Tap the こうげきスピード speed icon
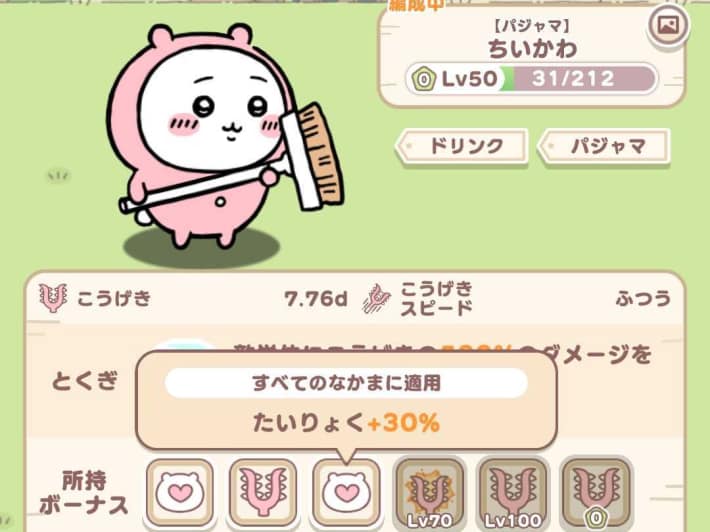 377,299
